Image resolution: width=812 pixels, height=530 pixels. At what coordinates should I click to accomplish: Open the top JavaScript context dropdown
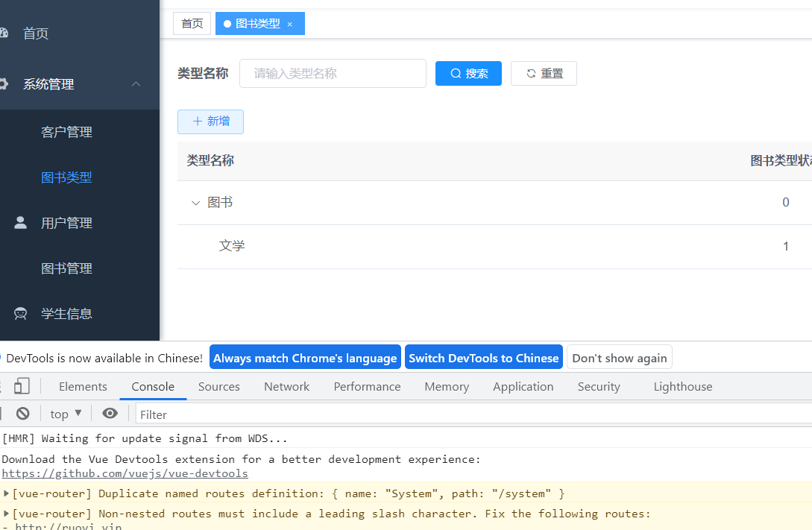(66, 414)
